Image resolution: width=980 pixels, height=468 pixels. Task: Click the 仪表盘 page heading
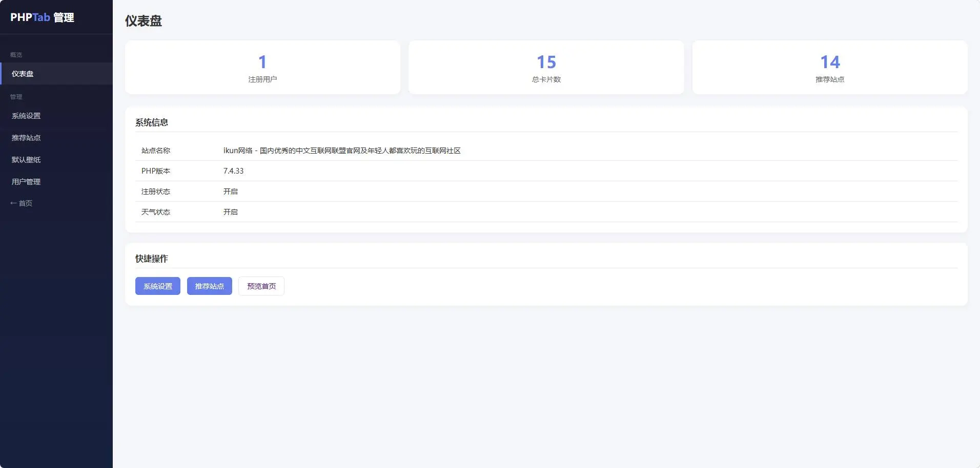(x=144, y=21)
